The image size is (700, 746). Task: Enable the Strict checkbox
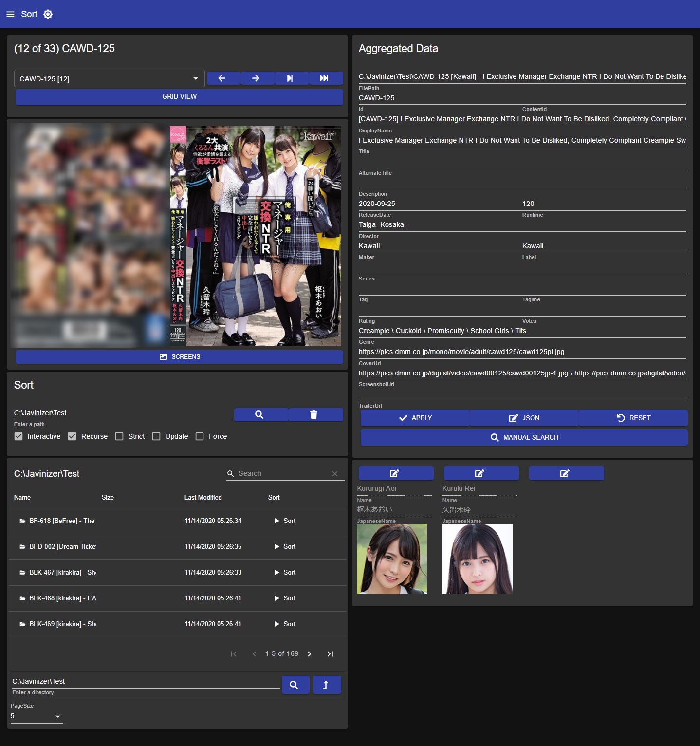119,436
